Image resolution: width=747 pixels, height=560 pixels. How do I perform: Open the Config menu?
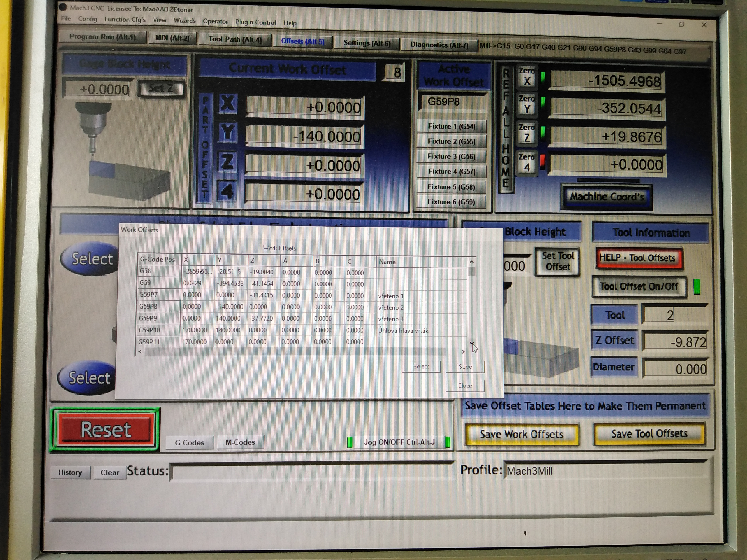[x=87, y=19]
